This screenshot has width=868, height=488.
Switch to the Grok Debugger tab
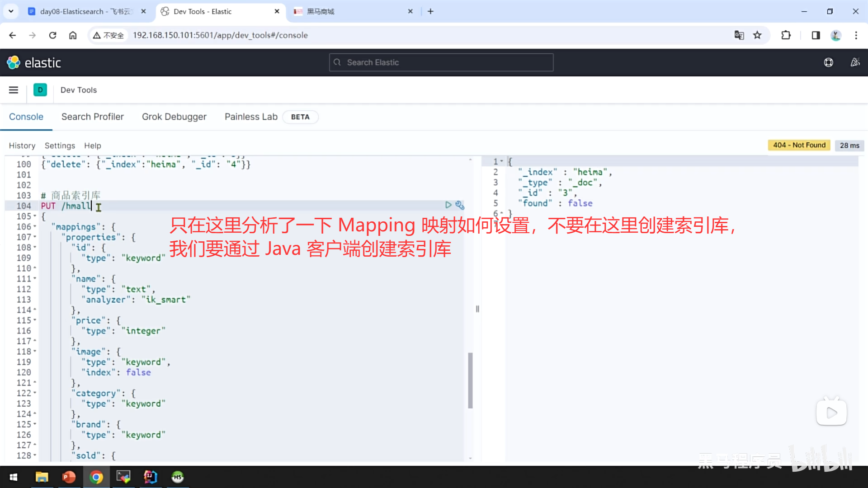174,117
